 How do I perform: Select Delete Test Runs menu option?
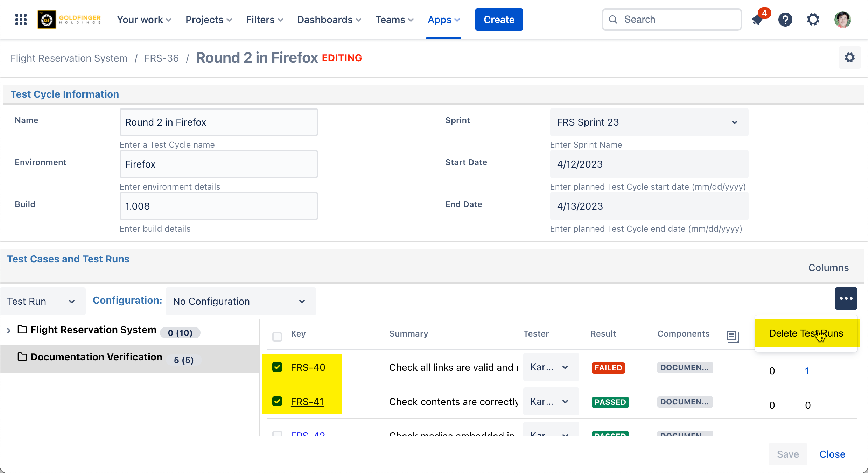(x=806, y=333)
